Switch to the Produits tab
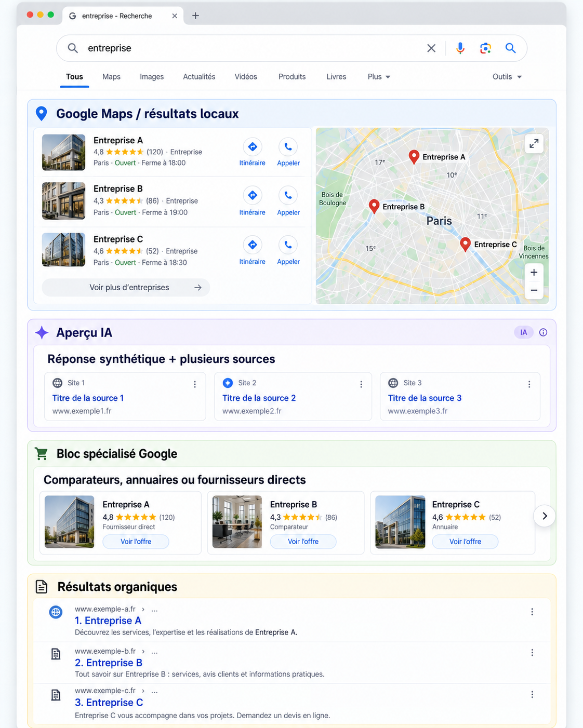583x728 pixels. tap(292, 77)
